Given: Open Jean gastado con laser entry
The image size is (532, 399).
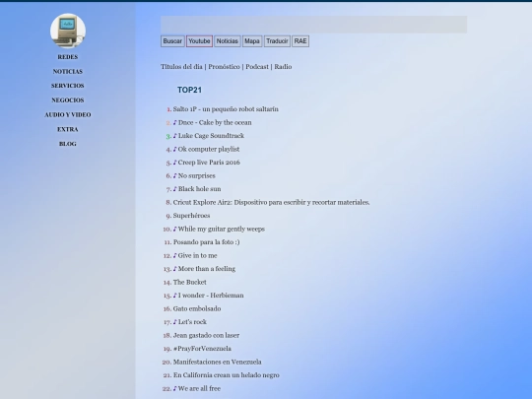Looking at the screenshot, I should 206,335.
